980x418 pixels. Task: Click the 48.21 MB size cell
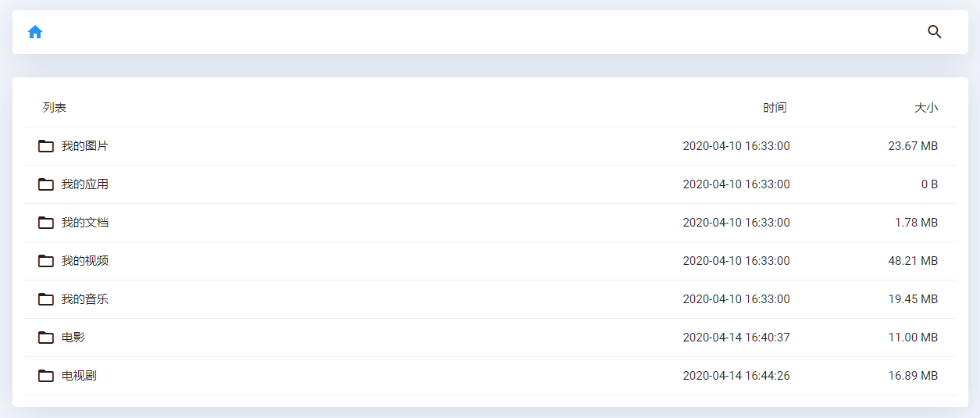[x=913, y=261]
